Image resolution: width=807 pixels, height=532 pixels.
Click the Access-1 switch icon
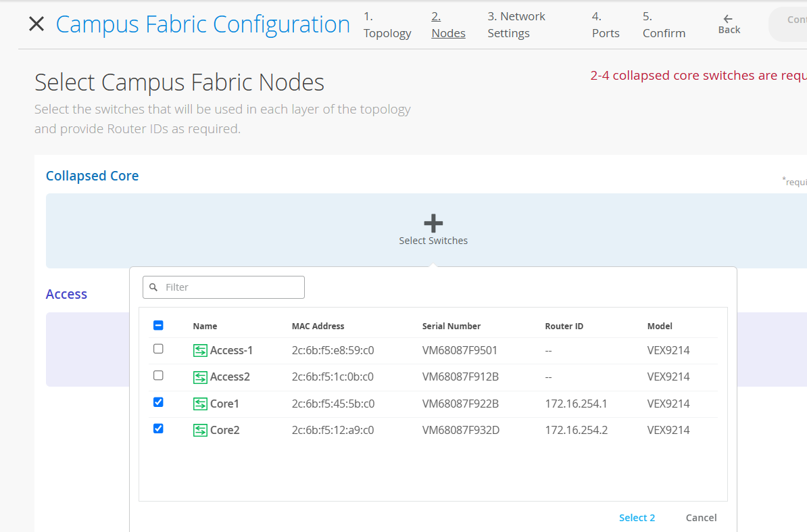point(200,350)
